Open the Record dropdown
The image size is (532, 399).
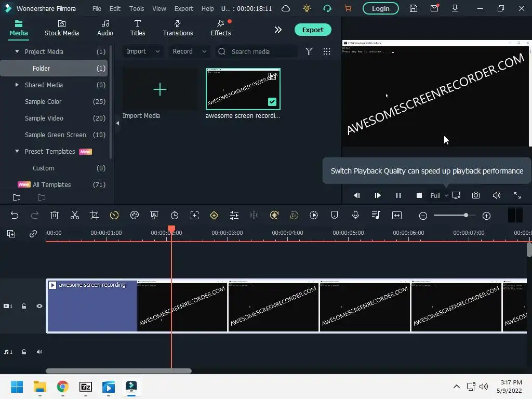(x=189, y=51)
